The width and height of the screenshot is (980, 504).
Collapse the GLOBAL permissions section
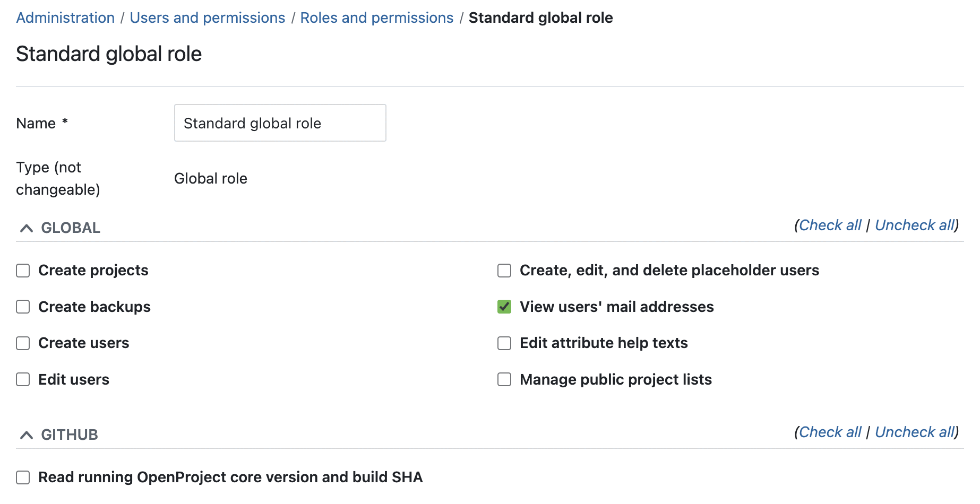(25, 228)
